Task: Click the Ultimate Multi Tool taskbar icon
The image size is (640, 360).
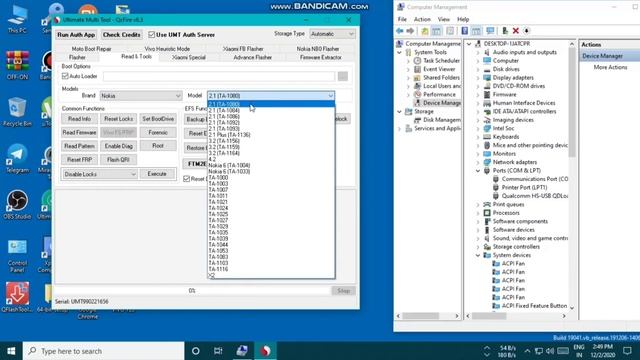Action: (x=265, y=351)
